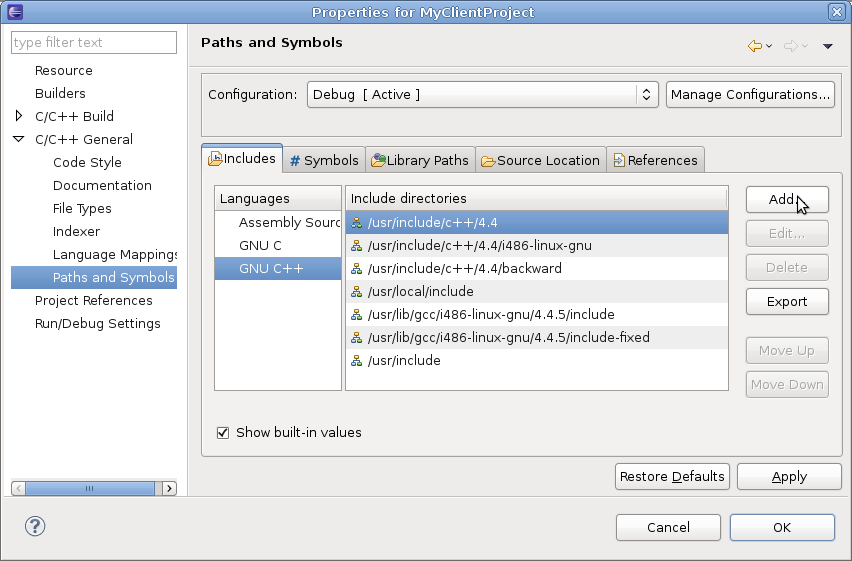The width and height of the screenshot is (852, 561).
Task: Select Run/Debug Settings in the tree
Action: [x=98, y=323]
